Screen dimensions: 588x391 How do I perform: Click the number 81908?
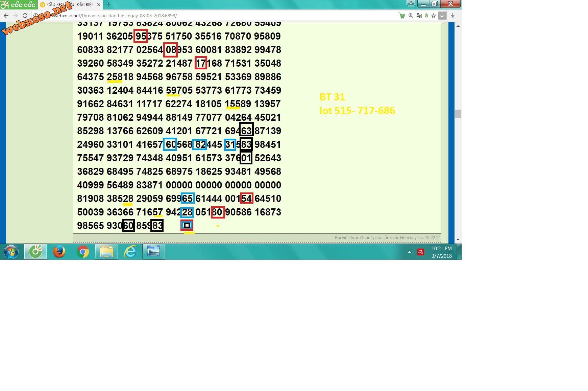90,199
